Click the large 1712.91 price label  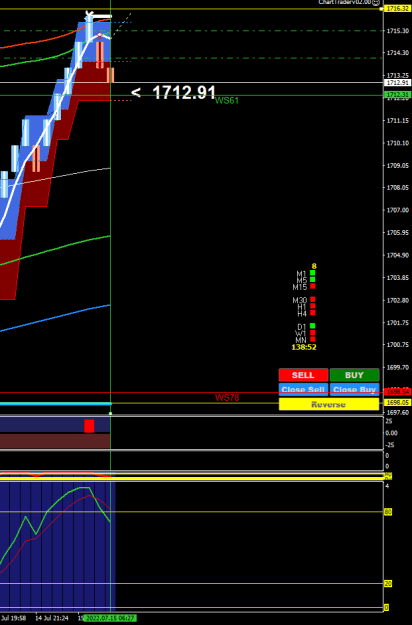pos(184,92)
